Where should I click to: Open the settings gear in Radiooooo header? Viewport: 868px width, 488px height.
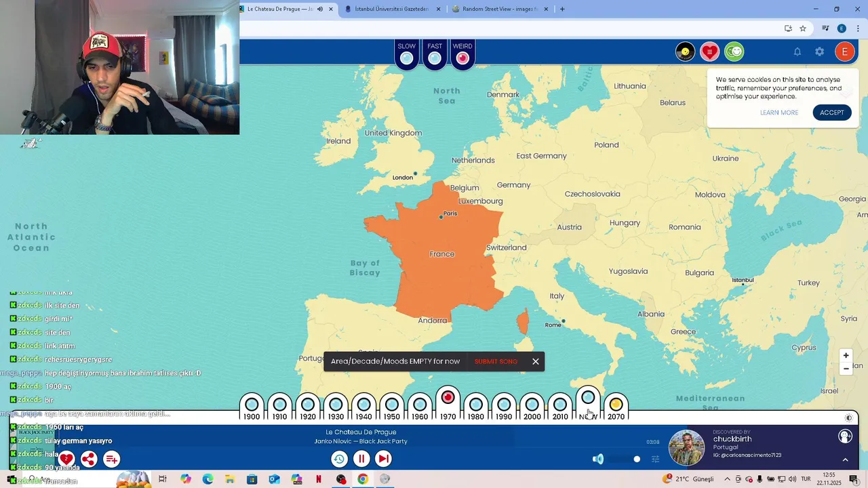tap(820, 52)
